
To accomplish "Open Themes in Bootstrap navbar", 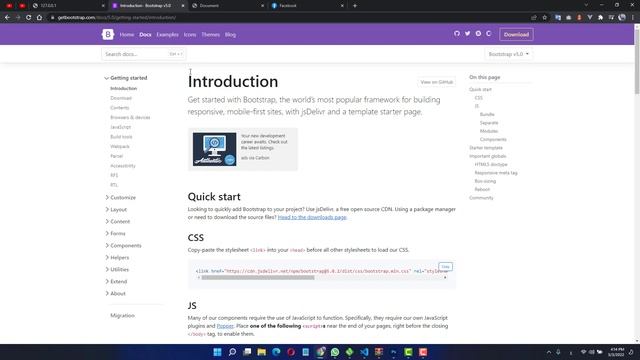I will coord(211,35).
